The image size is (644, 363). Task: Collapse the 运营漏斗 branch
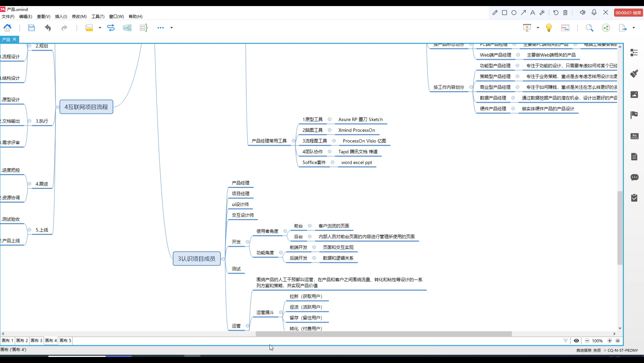(x=281, y=313)
